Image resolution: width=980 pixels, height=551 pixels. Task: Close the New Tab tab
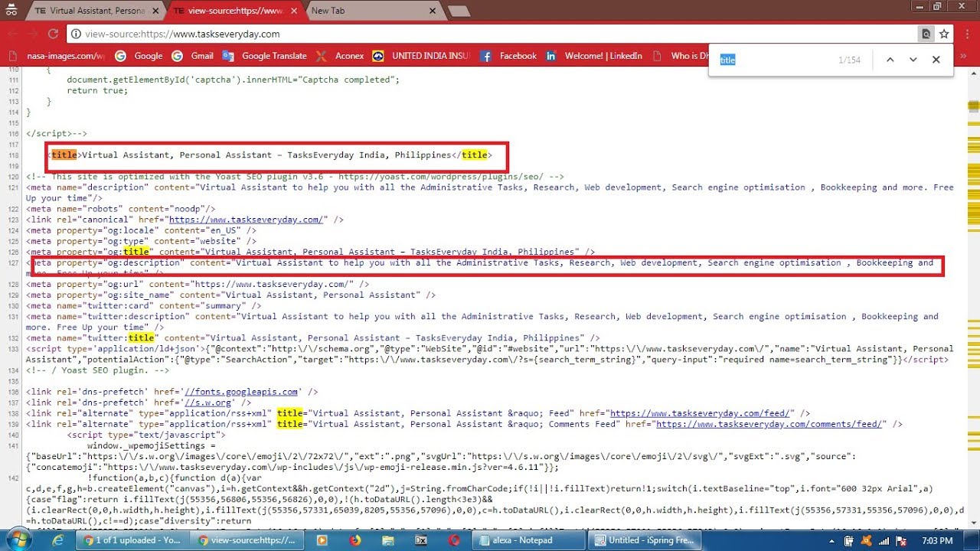431,11
